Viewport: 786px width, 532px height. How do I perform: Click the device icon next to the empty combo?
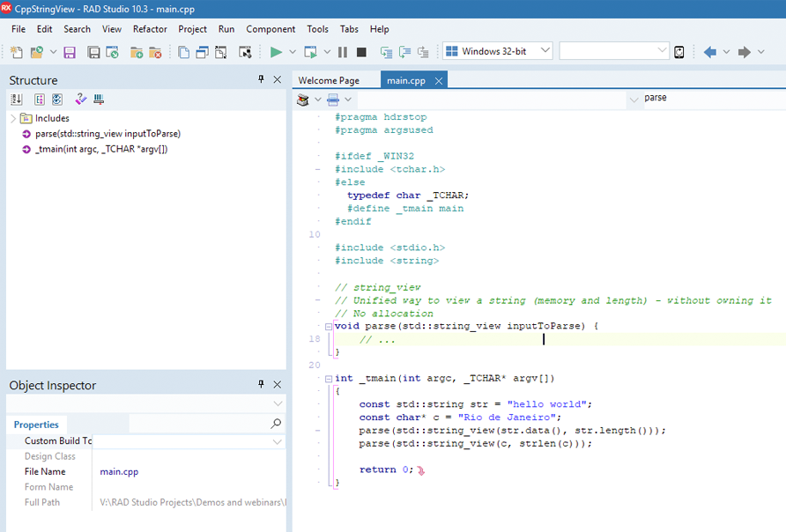pyautogui.click(x=679, y=52)
